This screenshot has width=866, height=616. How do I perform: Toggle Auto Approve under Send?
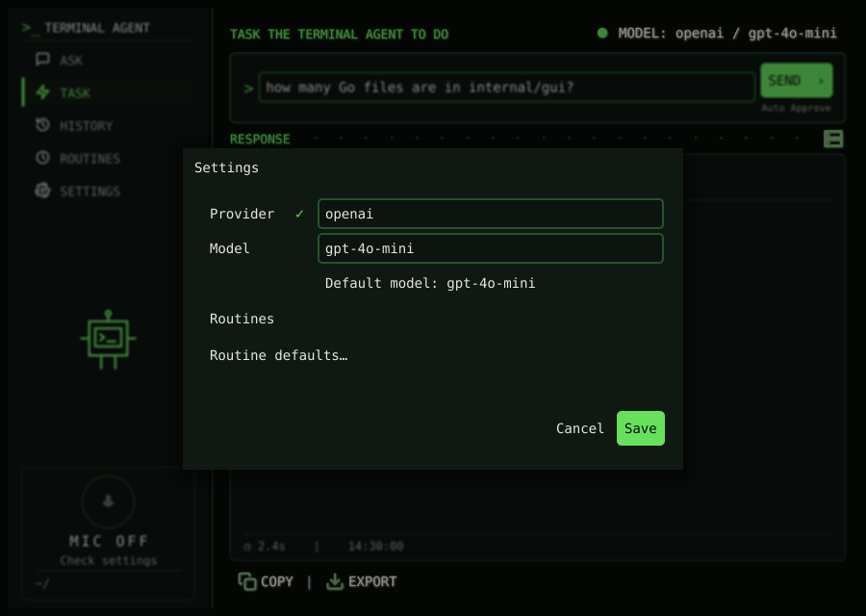click(x=796, y=108)
